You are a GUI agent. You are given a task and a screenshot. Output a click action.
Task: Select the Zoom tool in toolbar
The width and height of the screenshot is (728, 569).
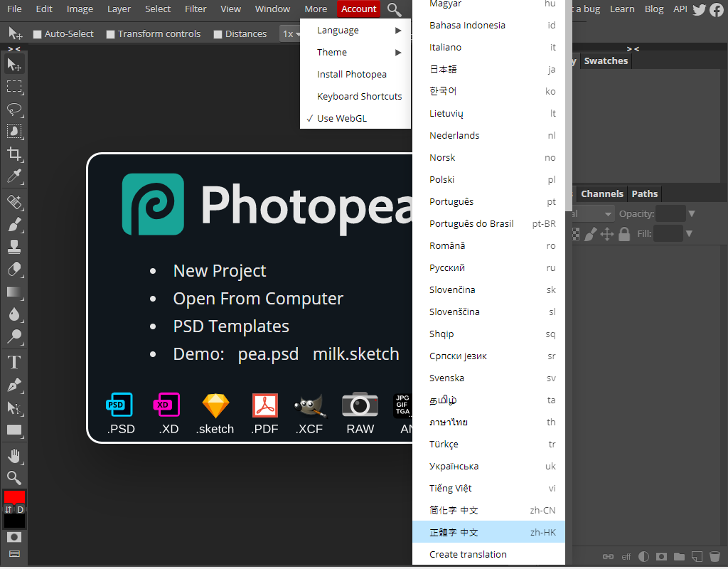(14, 477)
